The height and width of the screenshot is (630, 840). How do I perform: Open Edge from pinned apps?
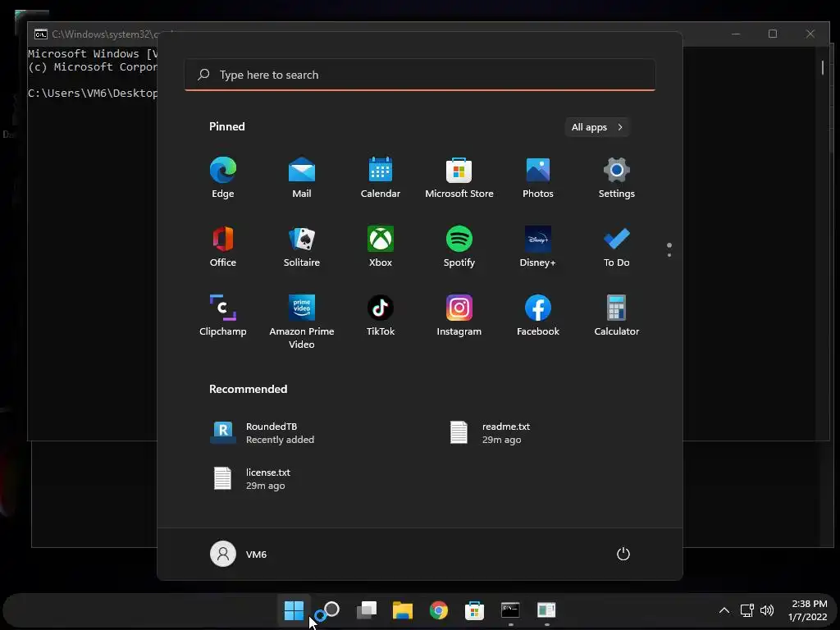(223, 178)
